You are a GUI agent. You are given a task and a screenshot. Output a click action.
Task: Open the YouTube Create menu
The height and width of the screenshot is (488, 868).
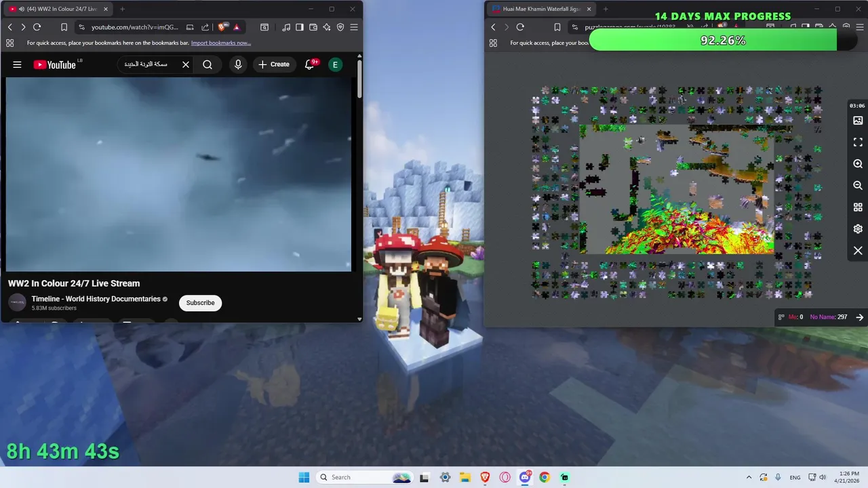pyautogui.click(x=274, y=64)
